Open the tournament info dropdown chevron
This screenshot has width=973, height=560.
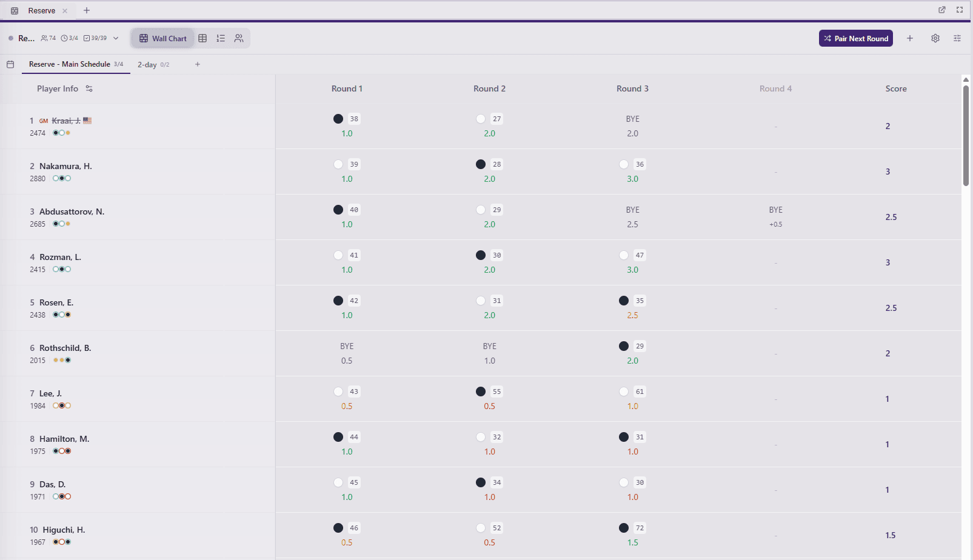point(116,38)
